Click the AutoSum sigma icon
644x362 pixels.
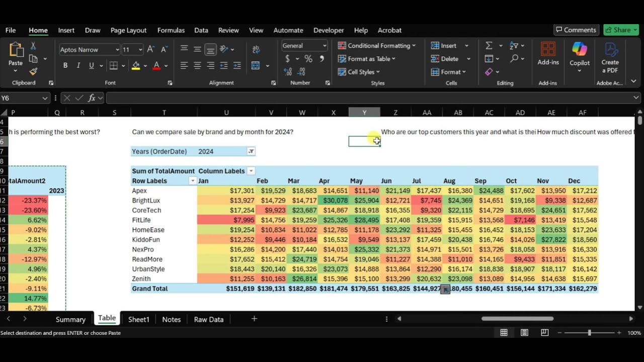click(x=489, y=45)
